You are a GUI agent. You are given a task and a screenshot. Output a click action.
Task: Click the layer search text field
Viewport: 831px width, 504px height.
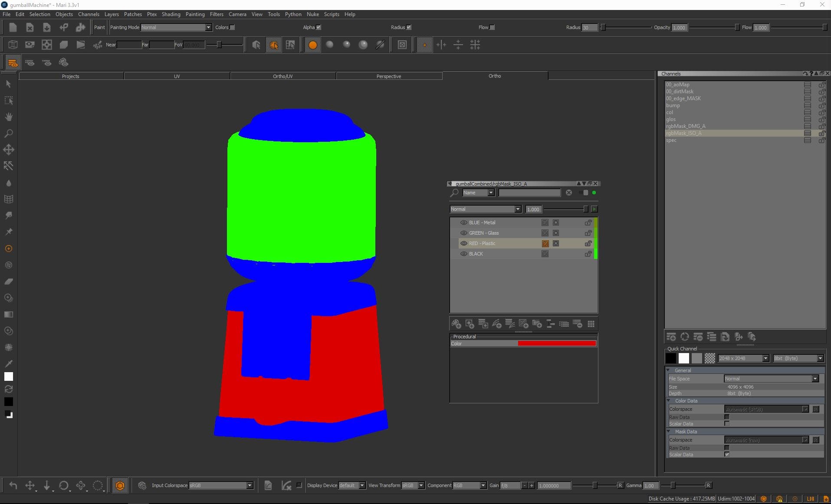click(529, 193)
